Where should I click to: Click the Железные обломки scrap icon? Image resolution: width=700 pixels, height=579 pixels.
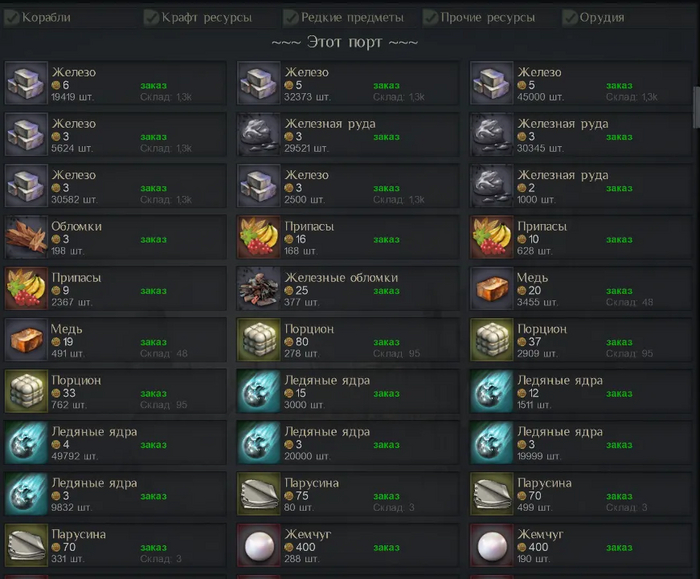pos(259,288)
